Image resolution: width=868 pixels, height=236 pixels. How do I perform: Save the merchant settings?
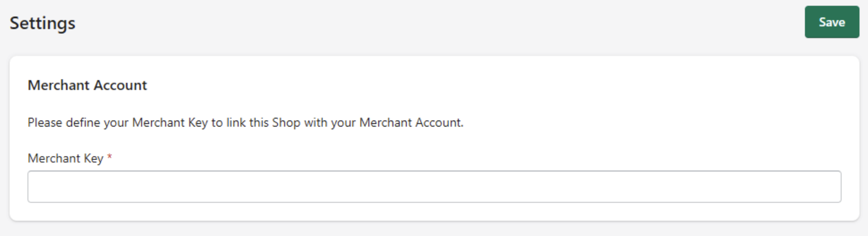[x=832, y=22]
